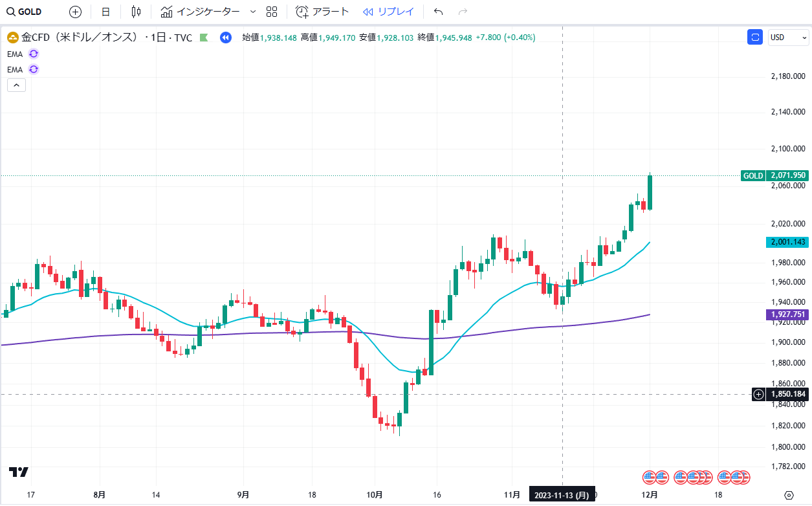Click the green flag next to TVC
Image resolution: width=812 pixels, height=506 pixels.
click(x=204, y=38)
